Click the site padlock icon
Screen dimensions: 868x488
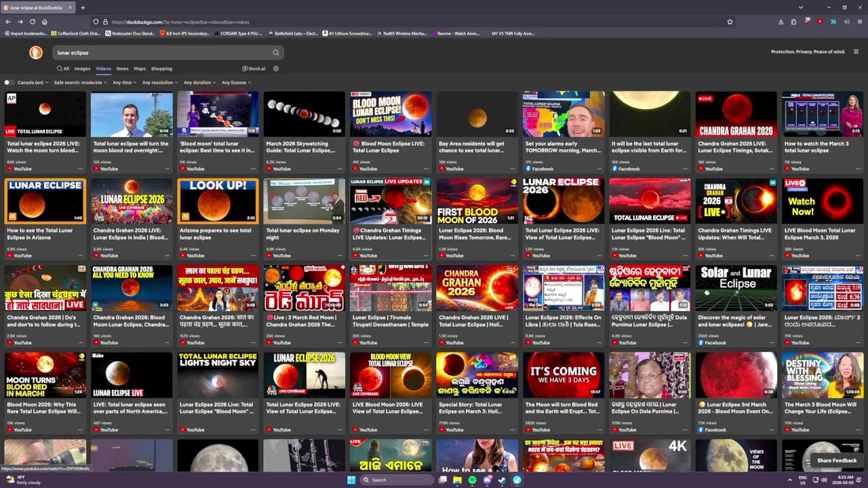(x=105, y=22)
